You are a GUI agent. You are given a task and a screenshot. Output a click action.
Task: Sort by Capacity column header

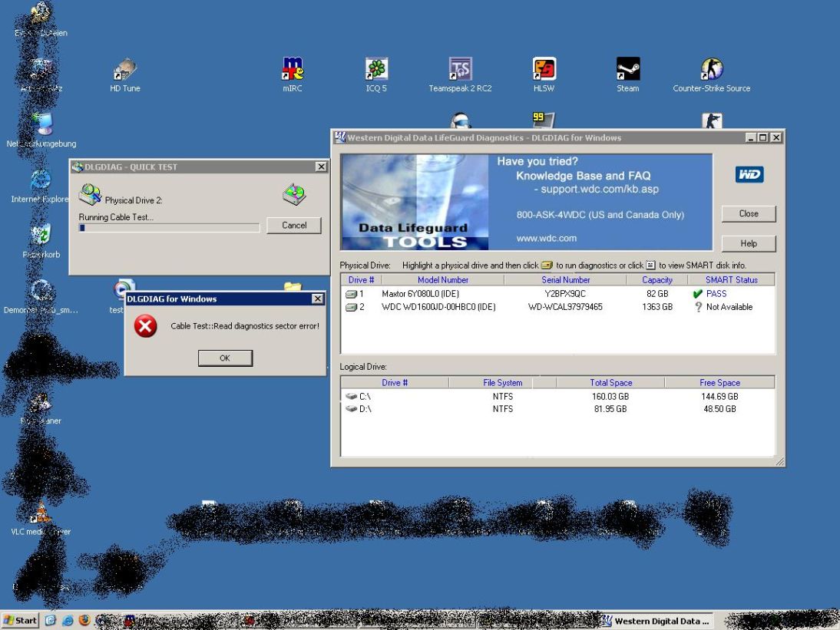pos(656,279)
